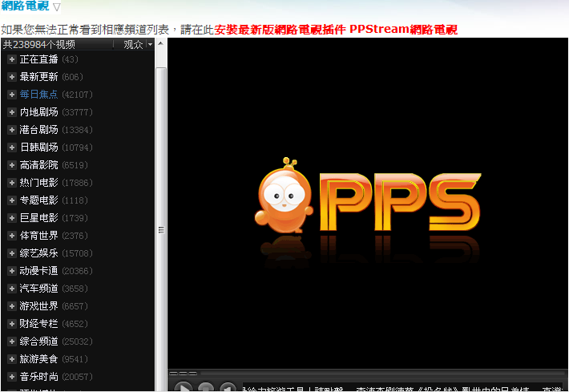Play video with the play button

click(x=184, y=388)
